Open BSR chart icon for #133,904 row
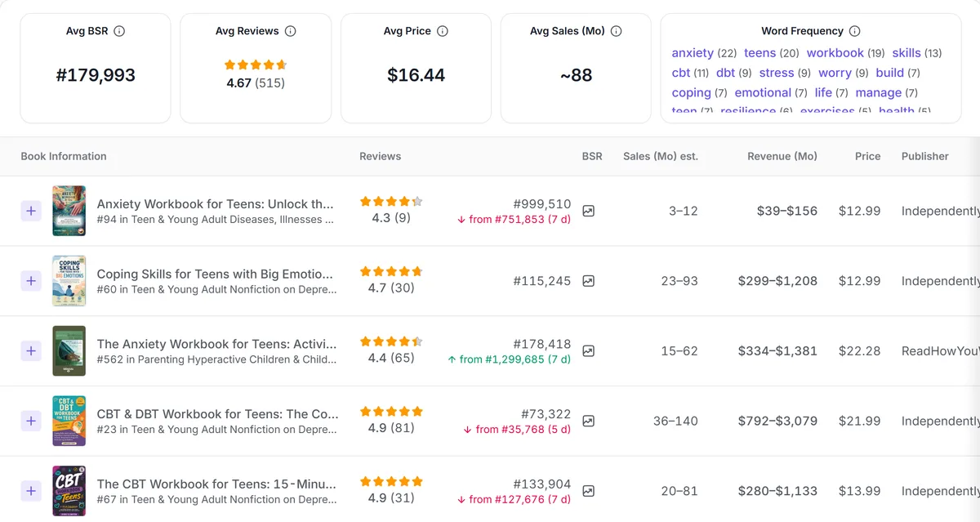This screenshot has width=980, height=522. (588, 492)
